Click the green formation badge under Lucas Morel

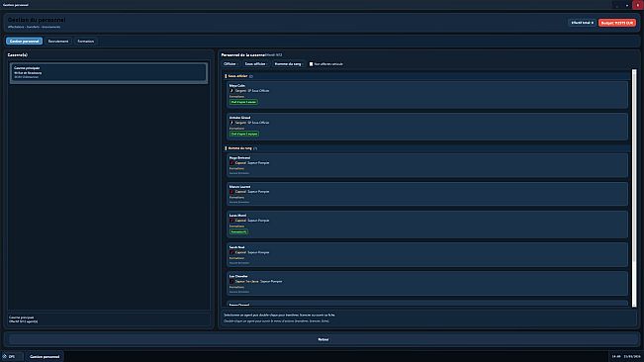pos(238,231)
